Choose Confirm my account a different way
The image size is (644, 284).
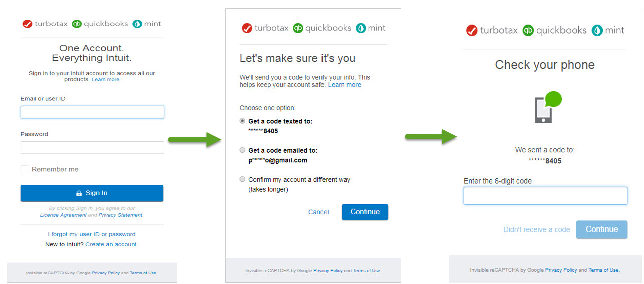[x=243, y=179]
